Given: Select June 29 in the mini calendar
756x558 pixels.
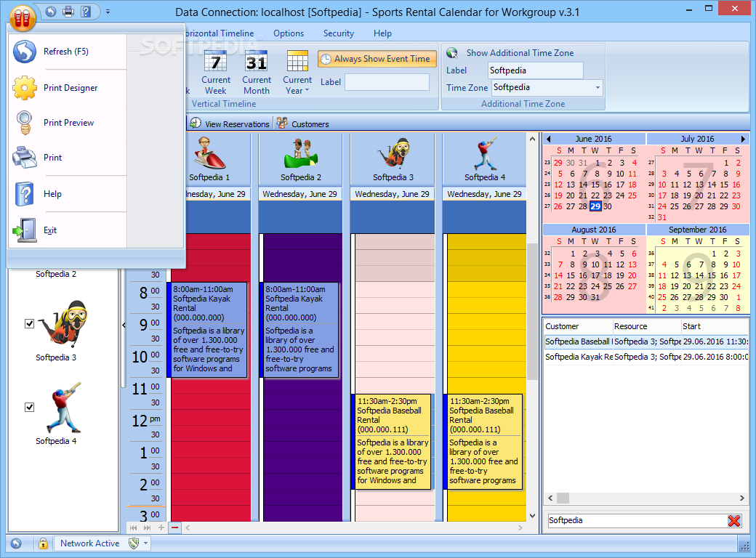Looking at the screenshot, I should tap(595, 206).
